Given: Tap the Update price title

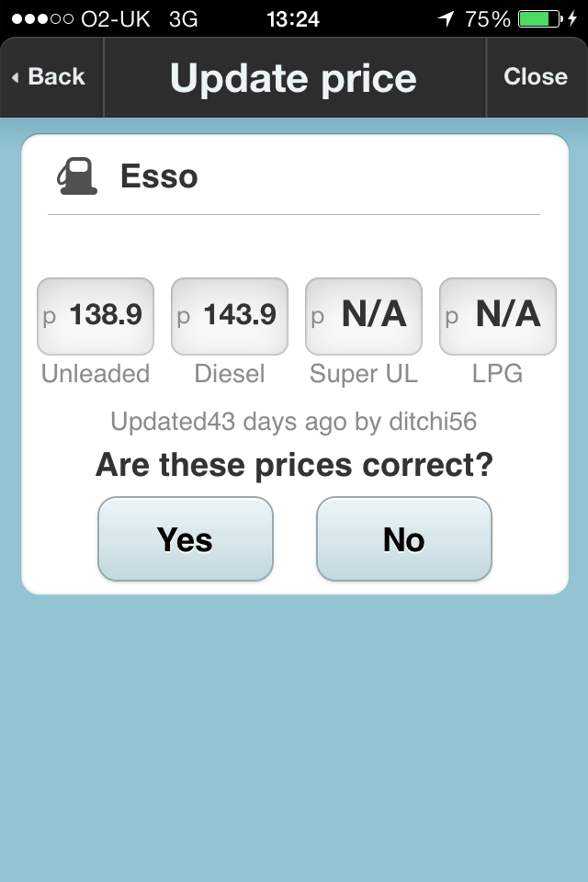Looking at the screenshot, I should click(293, 77).
